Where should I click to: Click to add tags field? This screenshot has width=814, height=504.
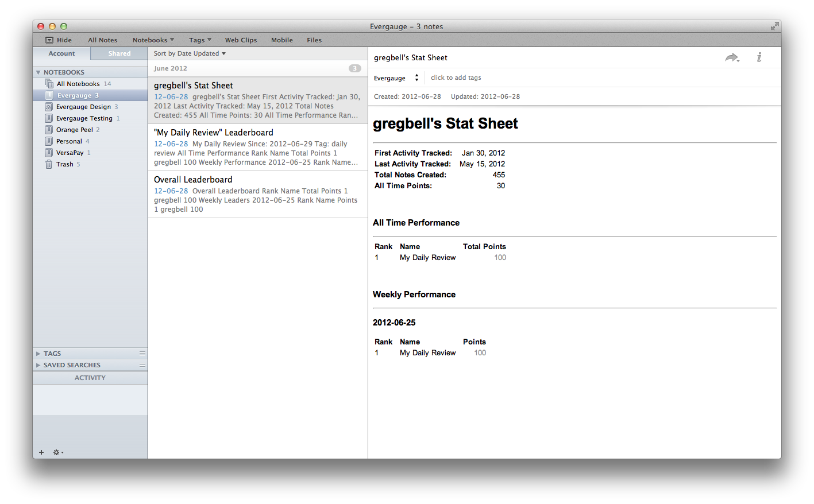tap(456, 77)
